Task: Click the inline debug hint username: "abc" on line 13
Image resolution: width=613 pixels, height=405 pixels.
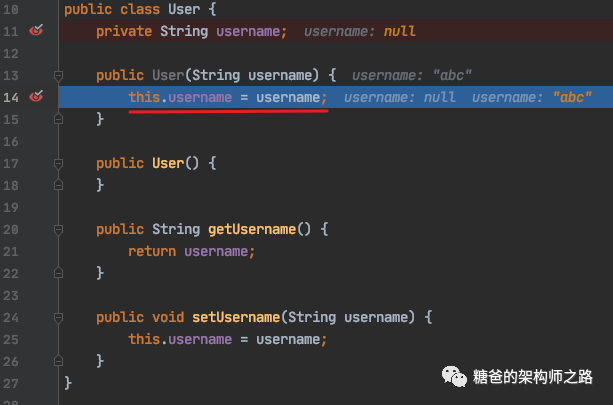Action: click(x=411, y=75)
